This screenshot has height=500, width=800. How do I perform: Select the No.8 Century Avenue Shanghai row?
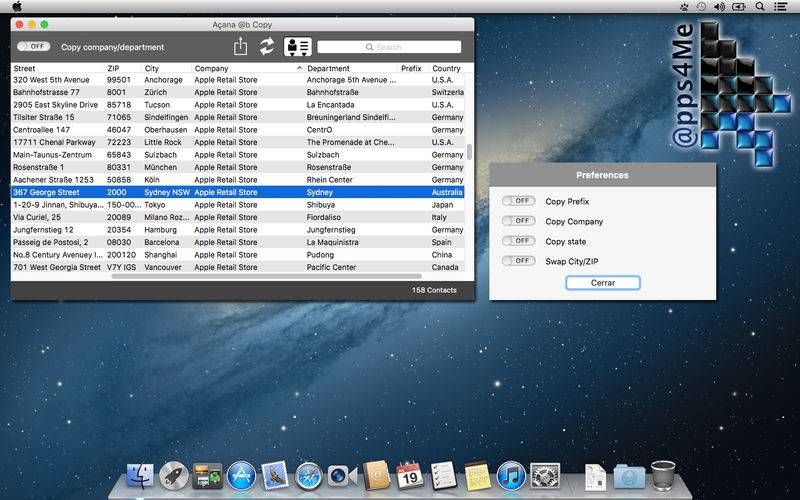click(238, 255)
